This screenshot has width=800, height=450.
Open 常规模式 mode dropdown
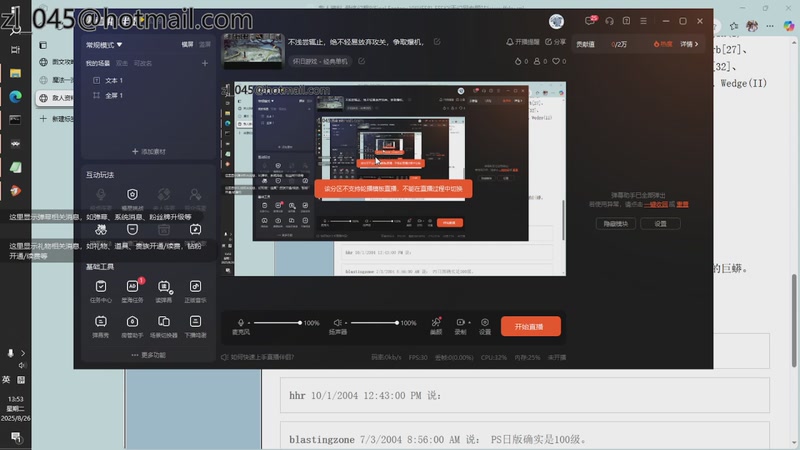[104, 45]
